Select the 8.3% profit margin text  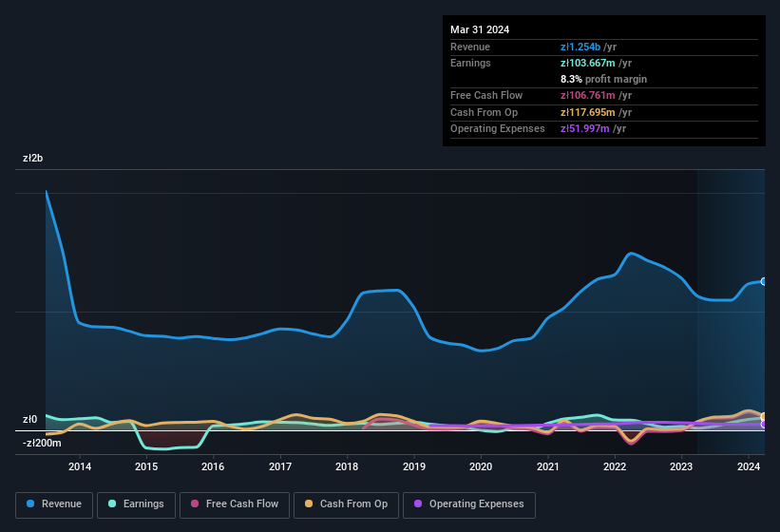(603, 79)
